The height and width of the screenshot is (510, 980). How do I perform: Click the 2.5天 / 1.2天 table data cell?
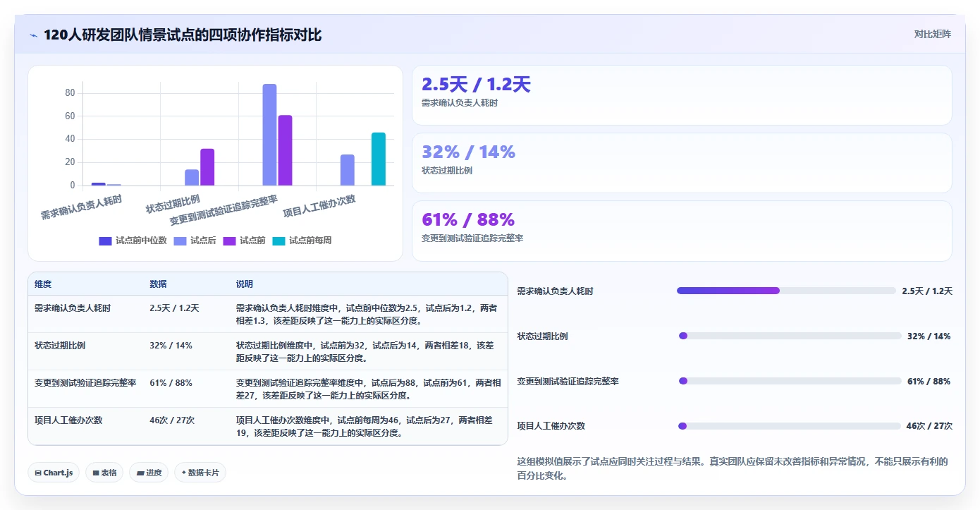[174, 308]
